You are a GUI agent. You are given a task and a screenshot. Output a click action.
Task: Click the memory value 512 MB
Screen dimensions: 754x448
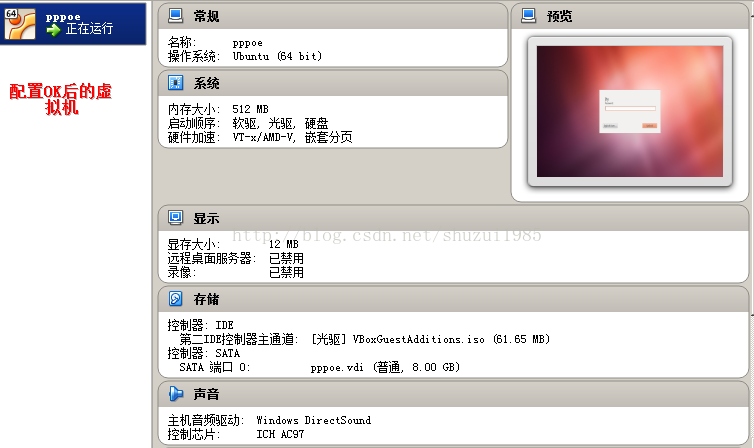250,109
